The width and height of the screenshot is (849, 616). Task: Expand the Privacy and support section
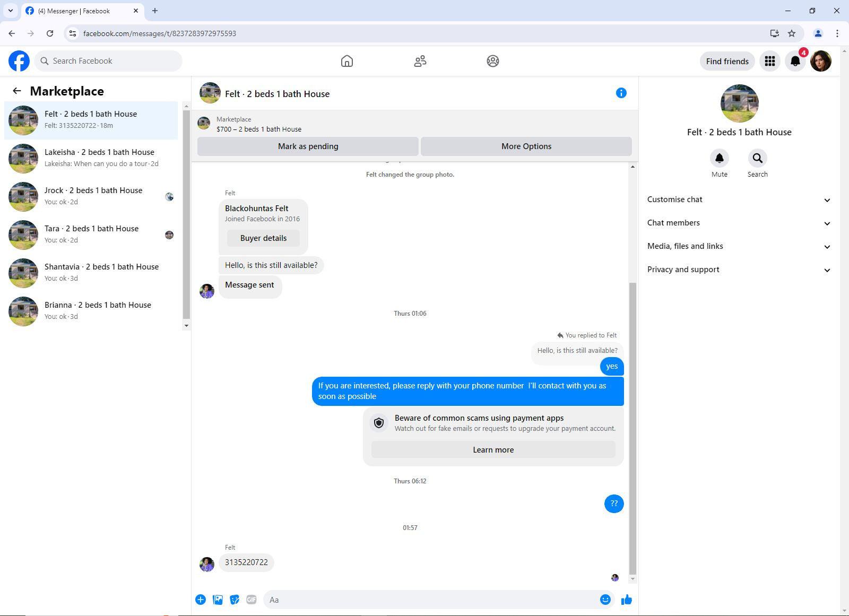coord(739,270)
